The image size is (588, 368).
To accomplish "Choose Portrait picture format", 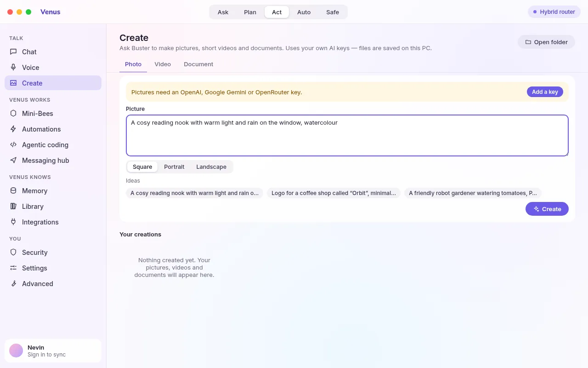I will (x=174, y=167).
